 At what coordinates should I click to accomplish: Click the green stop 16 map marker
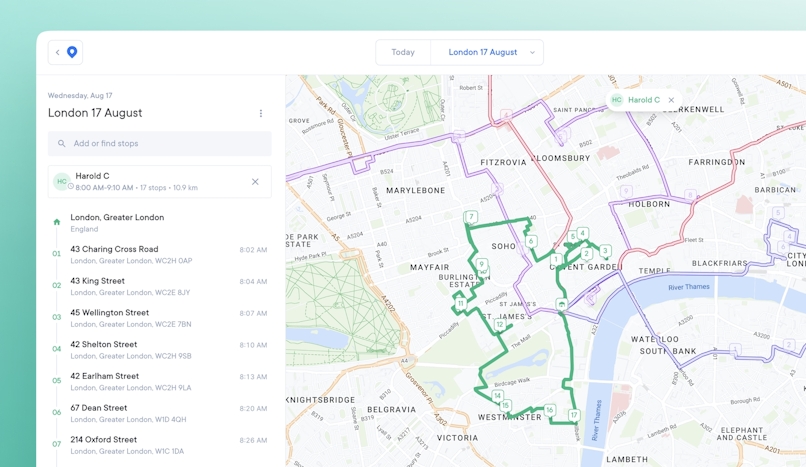[549, 409]
